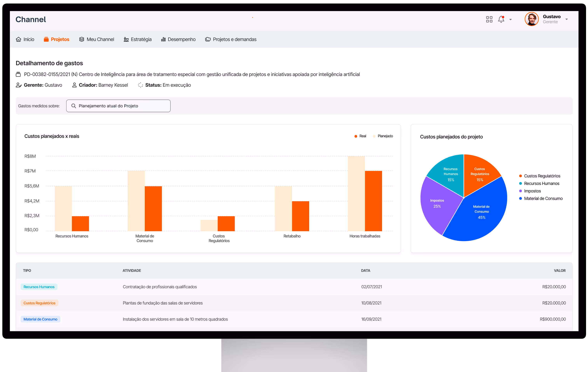
Task: Open the apps grid icon
Action: pos(489,19)
